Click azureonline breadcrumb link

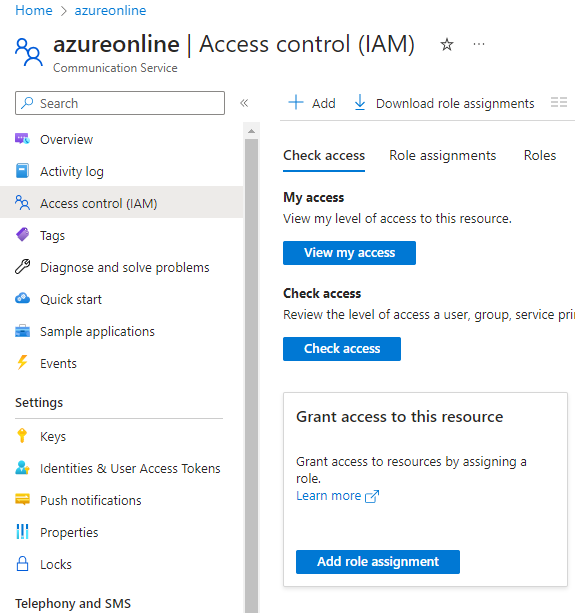[110, 11]
